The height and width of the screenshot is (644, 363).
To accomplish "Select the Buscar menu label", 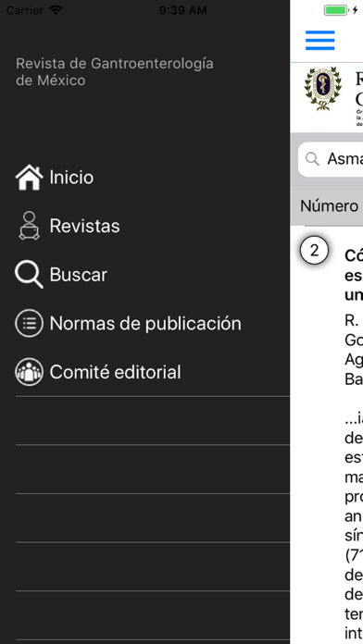I will click(78, 275).
